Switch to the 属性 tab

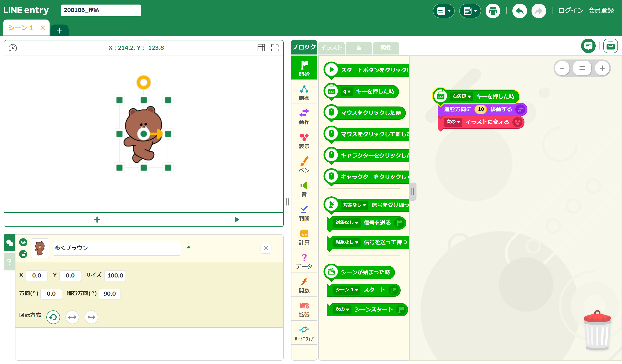pos(386,48)
